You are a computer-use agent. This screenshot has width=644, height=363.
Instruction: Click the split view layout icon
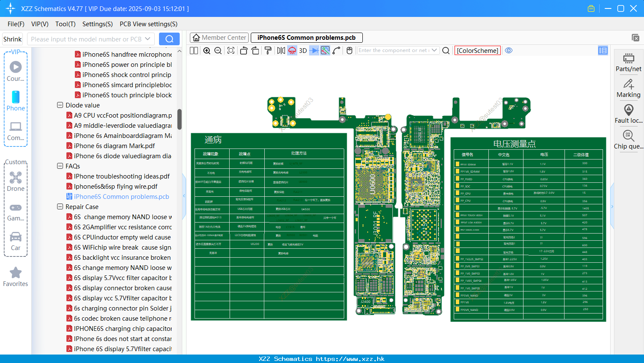pos(194,50)
